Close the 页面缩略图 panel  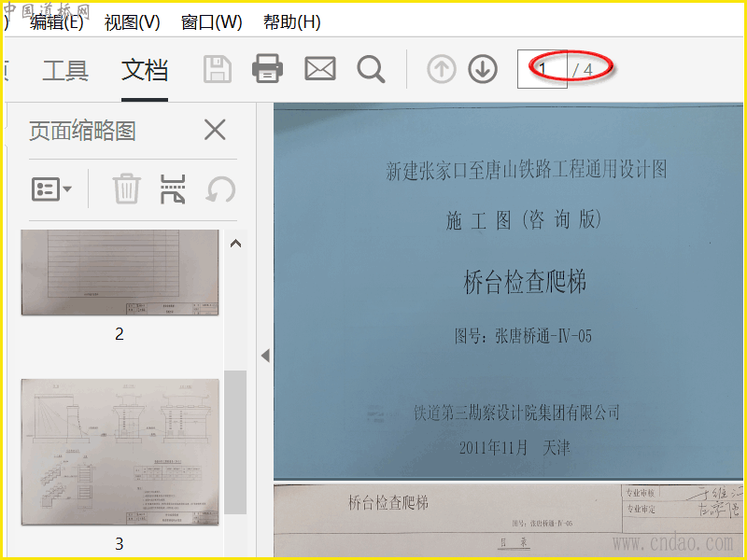click(215, 130)
